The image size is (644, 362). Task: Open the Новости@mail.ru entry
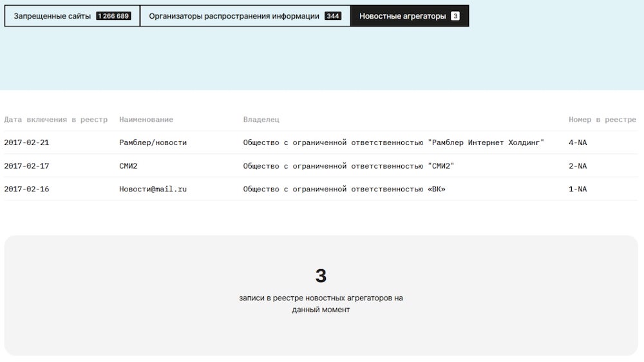pos(153,189)
